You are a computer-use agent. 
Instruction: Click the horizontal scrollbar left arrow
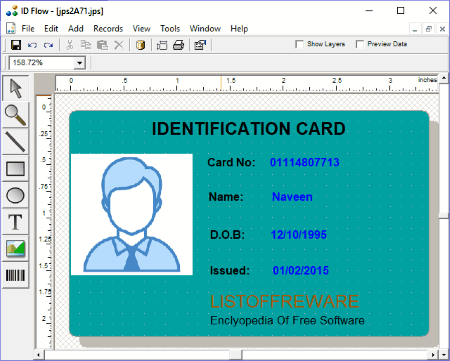coord(39,355)
